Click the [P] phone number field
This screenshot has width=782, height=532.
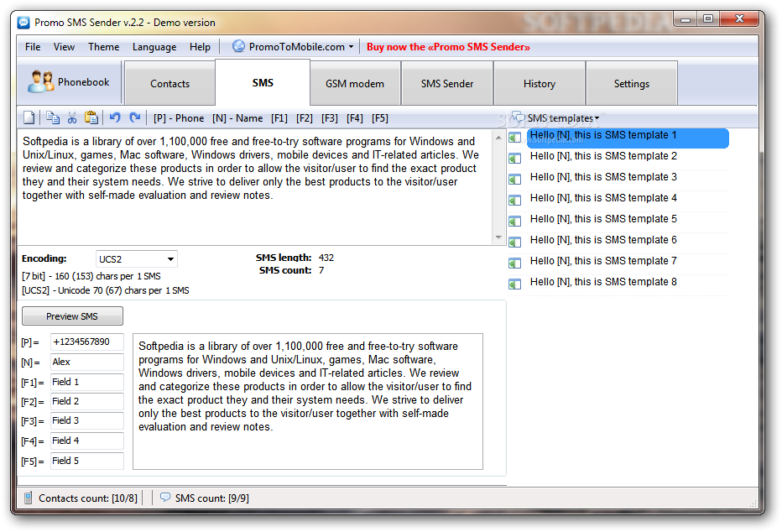pos(86,342)
